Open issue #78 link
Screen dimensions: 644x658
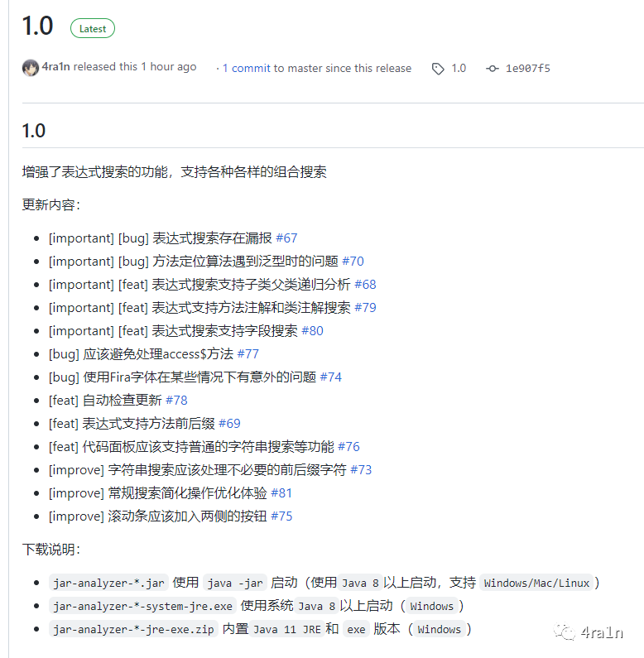click(x=176, y=400)
